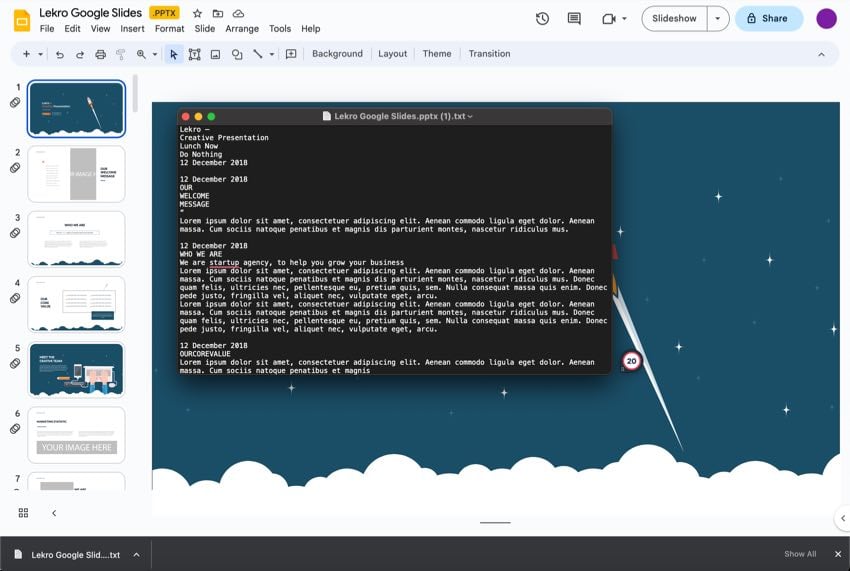Open the Arrange menu

[242, 29]
